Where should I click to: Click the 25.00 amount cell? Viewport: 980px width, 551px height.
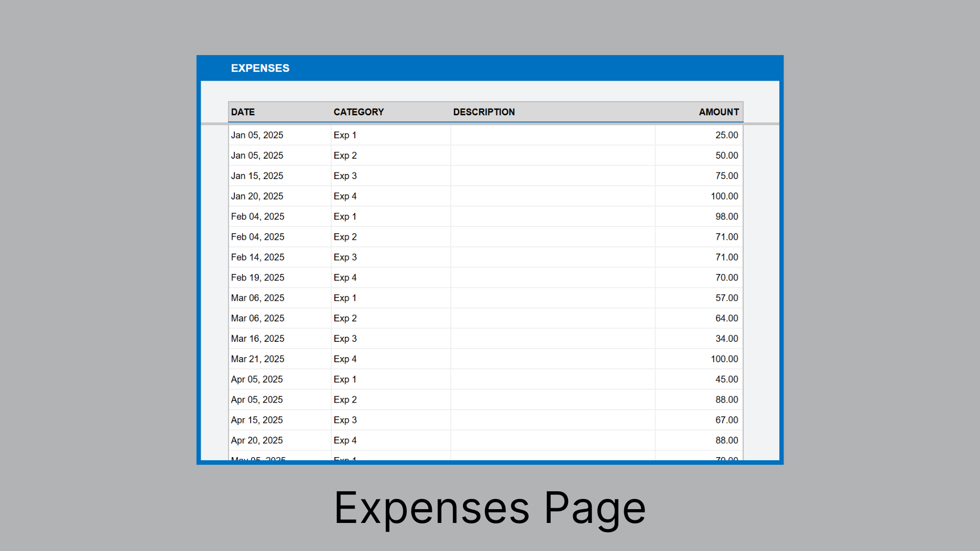(726, 135)
